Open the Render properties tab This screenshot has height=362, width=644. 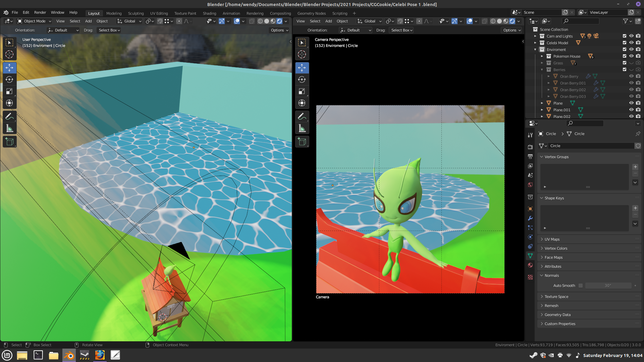coord(530,147)
